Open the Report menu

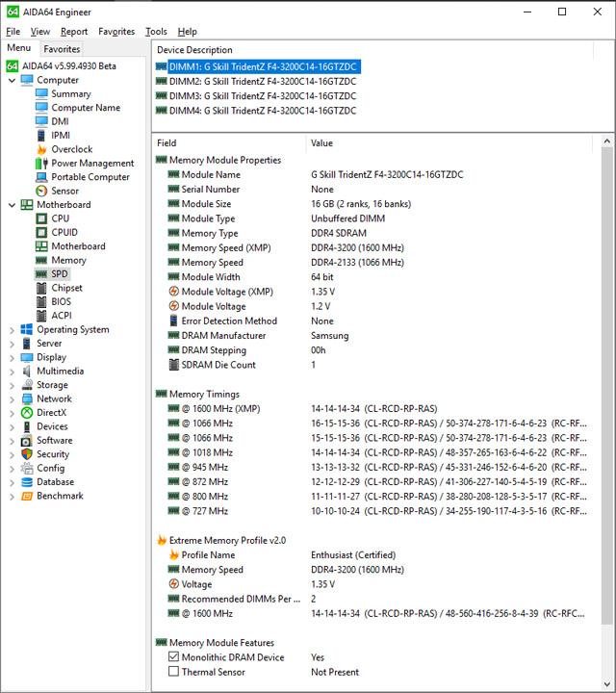[x=74, y=32]
